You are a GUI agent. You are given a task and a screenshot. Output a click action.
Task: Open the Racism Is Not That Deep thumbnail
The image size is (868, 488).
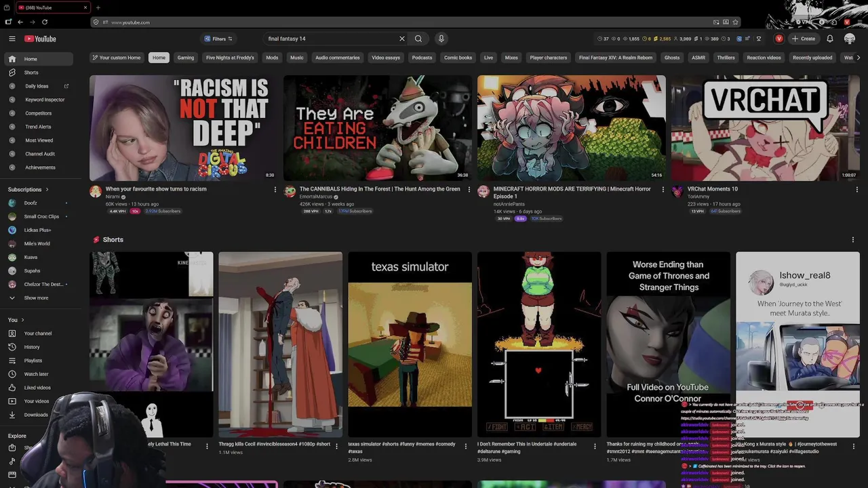click(184, 128)
